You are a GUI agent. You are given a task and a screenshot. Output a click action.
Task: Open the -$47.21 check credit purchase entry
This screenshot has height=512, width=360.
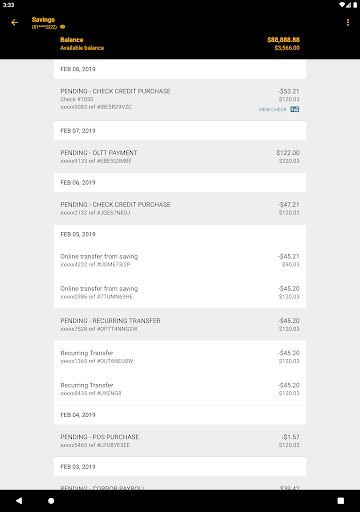coord(180,208)
